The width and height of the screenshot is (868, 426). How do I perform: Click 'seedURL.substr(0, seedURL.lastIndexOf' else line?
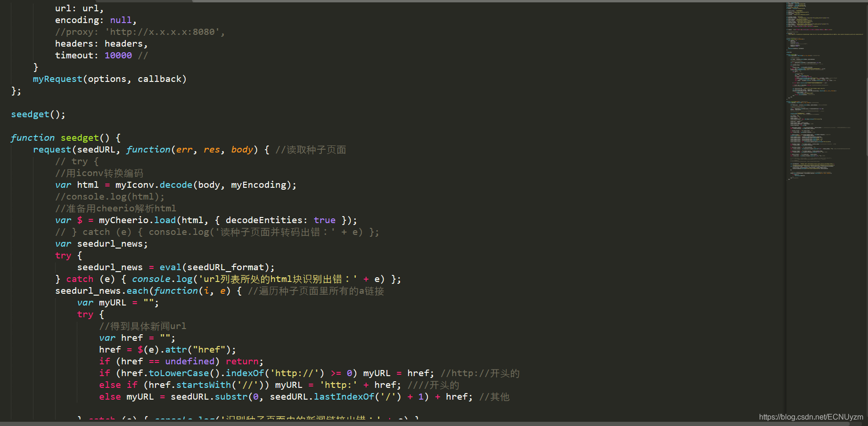click(x=286, y=397)
